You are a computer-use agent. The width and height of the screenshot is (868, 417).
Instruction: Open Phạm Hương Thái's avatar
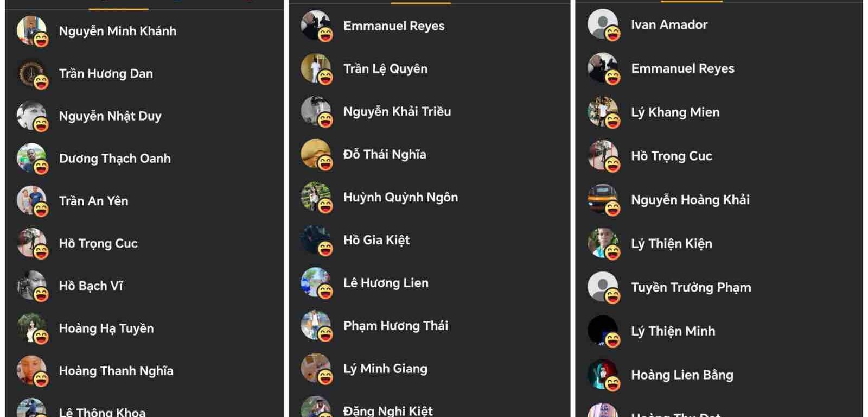[316, 325]
